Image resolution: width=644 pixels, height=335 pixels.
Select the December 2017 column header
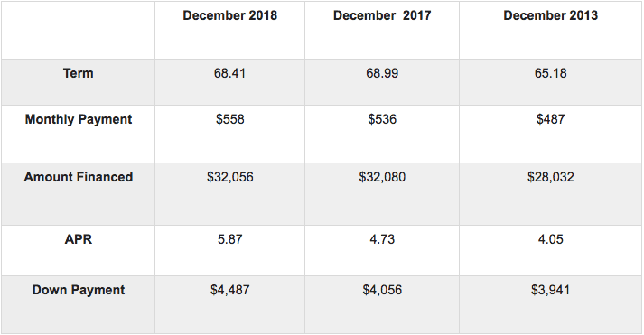382,15
